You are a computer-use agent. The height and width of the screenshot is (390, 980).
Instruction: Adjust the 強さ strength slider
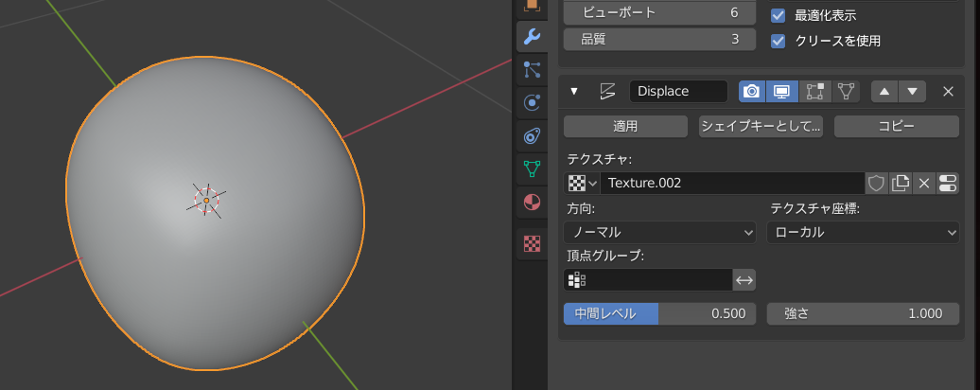[x=863, y=313]
